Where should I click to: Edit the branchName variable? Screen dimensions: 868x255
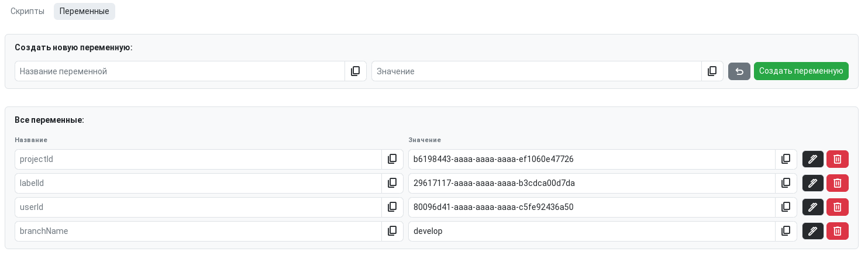pyautogui.click(x=812, y=231)
